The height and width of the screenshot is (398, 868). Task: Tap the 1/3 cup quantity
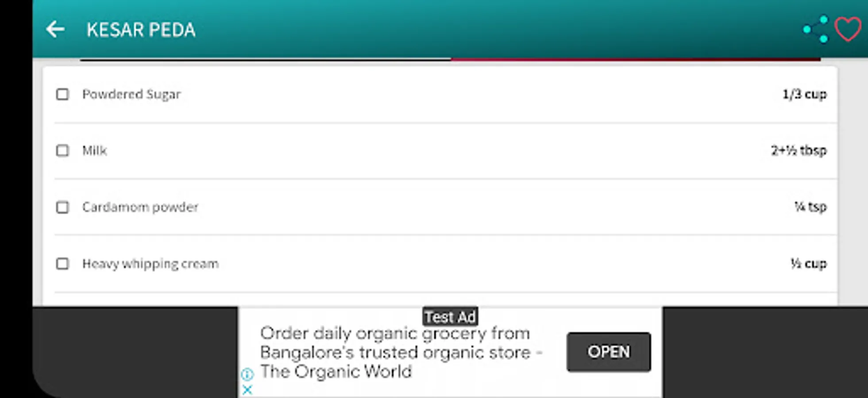click(804, 94)
